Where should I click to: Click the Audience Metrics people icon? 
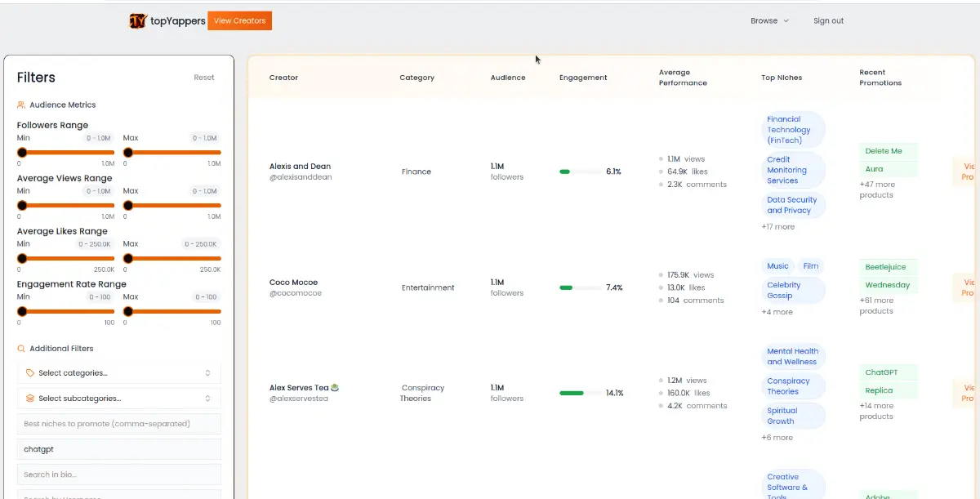tap(21, 105)
